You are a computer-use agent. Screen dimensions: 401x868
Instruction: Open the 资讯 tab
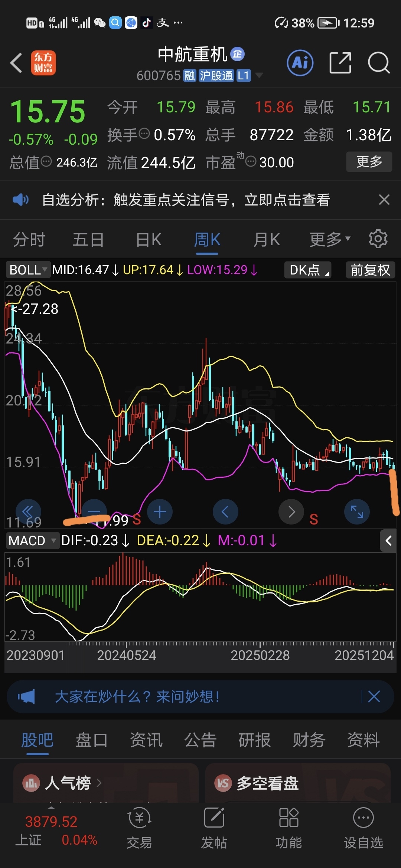click(146, 740)
